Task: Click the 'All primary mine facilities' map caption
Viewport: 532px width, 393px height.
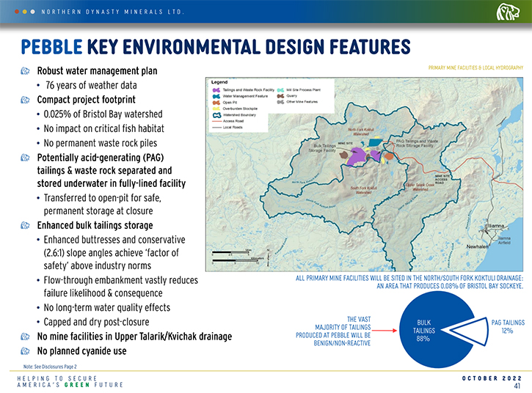Action: pos(409,282)
